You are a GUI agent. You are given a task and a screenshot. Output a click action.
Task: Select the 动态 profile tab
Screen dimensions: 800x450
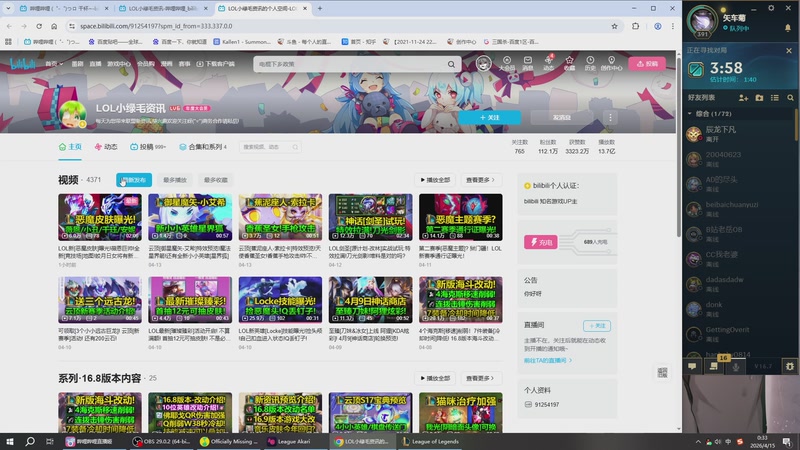(106, 147)
